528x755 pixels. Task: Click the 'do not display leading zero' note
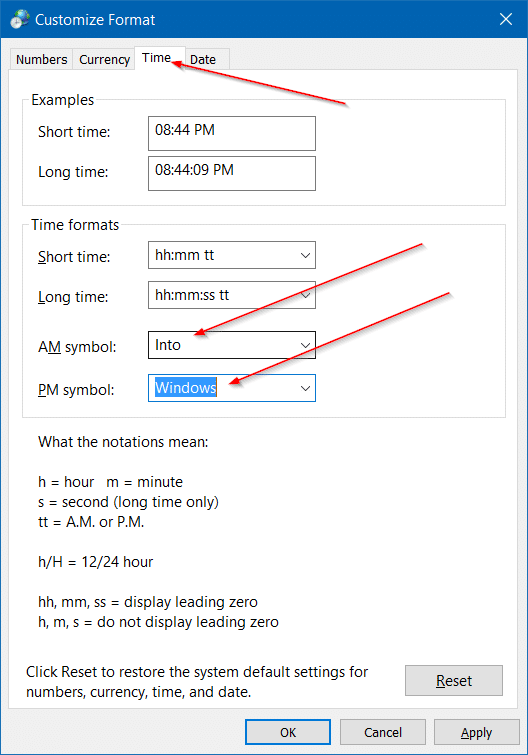click(188, 622)
